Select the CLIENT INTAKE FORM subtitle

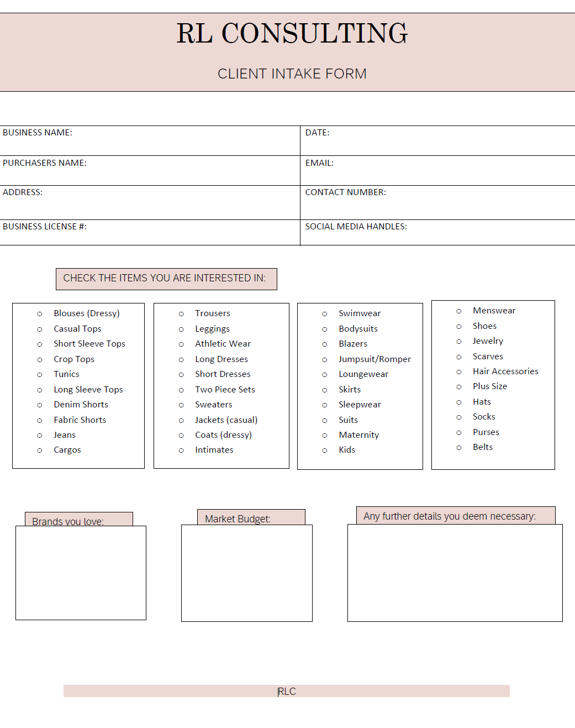[292, 74]
